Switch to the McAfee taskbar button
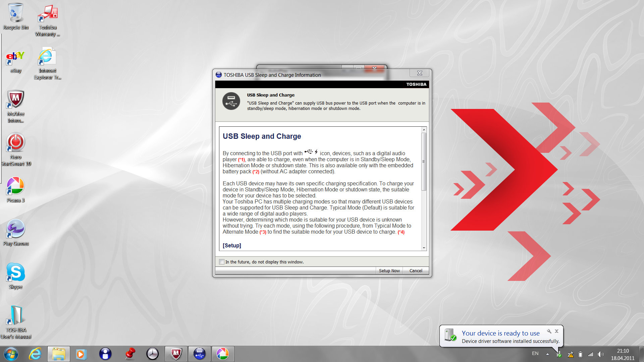644x362 pixels. coord(176,354)
